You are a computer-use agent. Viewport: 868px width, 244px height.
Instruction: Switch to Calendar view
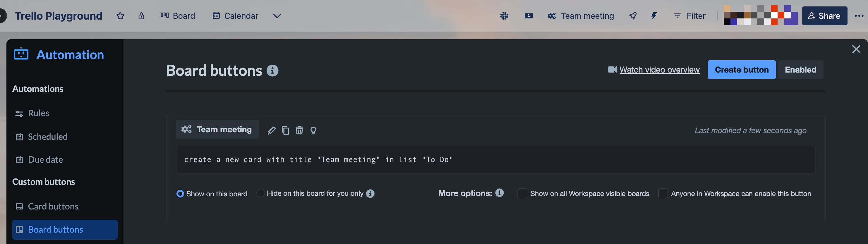(235, 16)
